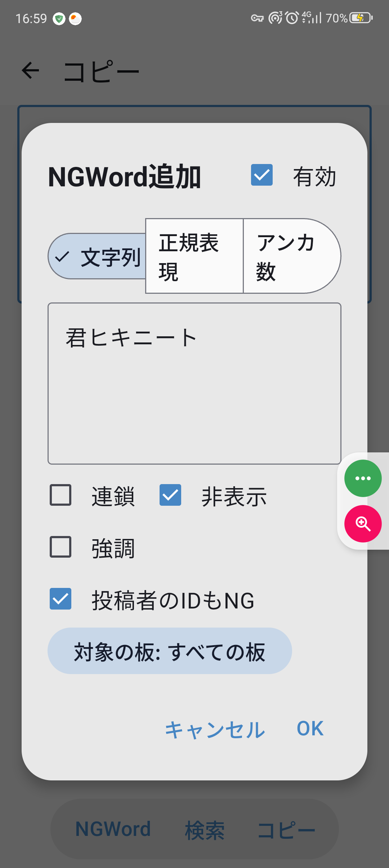Tap the battery status icon
389x868 pixels.
click(x=361, y=18)
